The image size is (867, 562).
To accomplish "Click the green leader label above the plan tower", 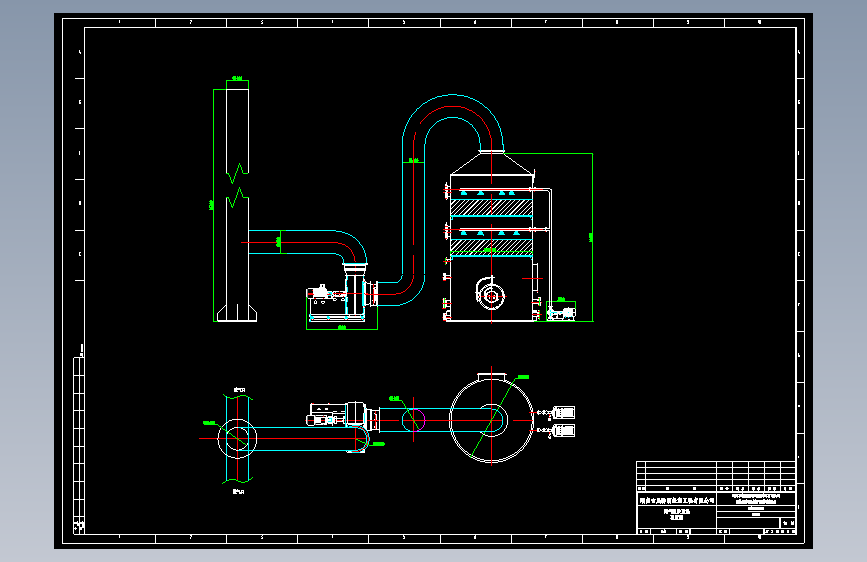I will click(523, 377).
